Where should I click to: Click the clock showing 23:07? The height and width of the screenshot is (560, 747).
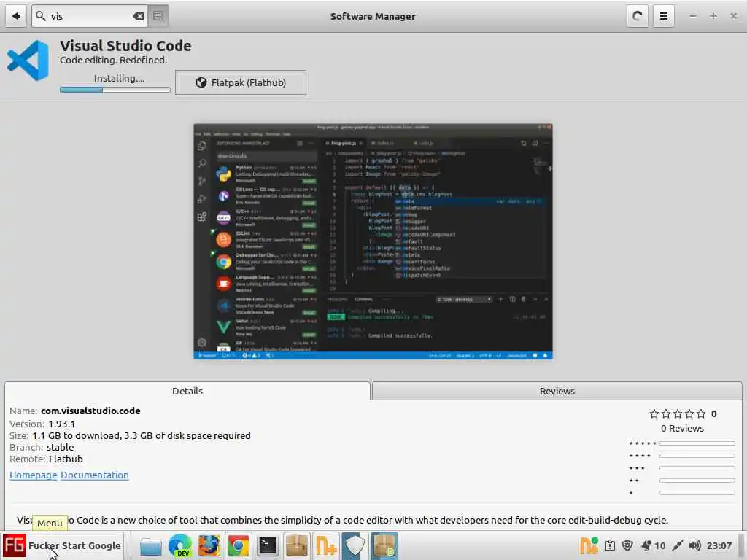[719, 545]
